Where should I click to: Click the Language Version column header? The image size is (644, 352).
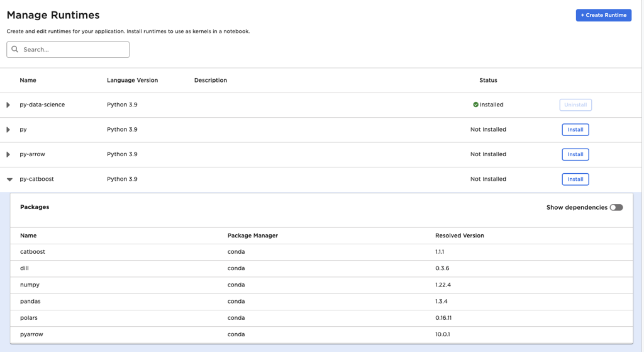(x=132, y=80)
